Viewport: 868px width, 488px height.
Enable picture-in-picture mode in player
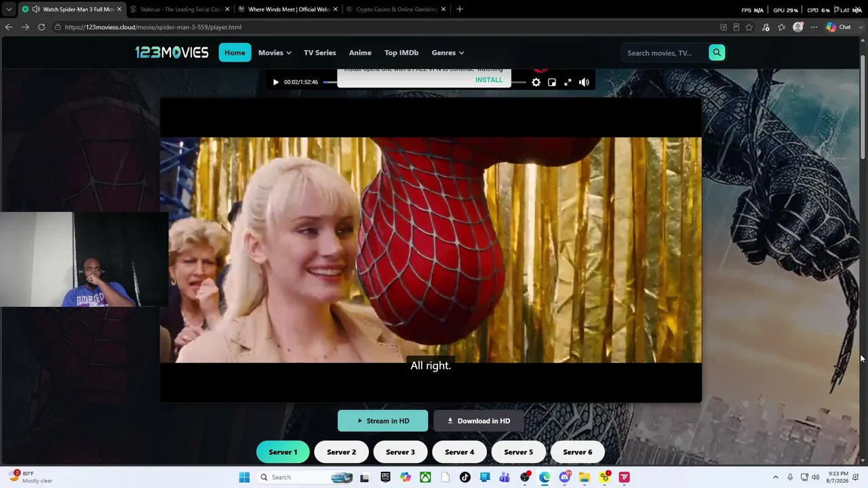click(x=552, y=82)
